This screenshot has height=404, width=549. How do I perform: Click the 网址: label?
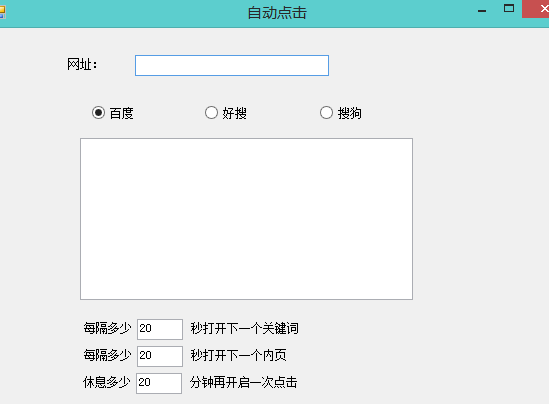coord(82,64)
